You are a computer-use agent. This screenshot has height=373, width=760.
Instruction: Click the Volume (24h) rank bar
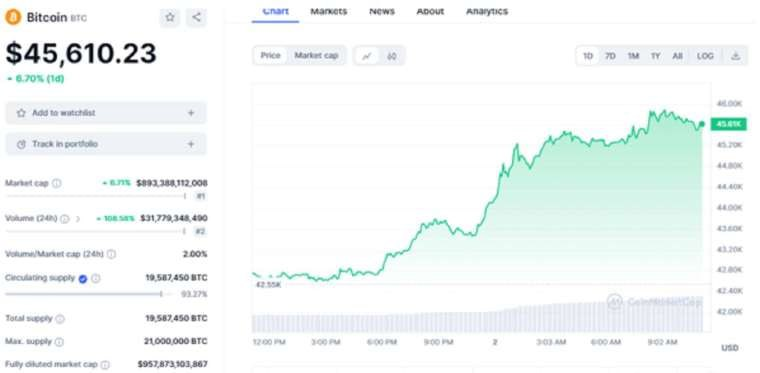(96, 232)
